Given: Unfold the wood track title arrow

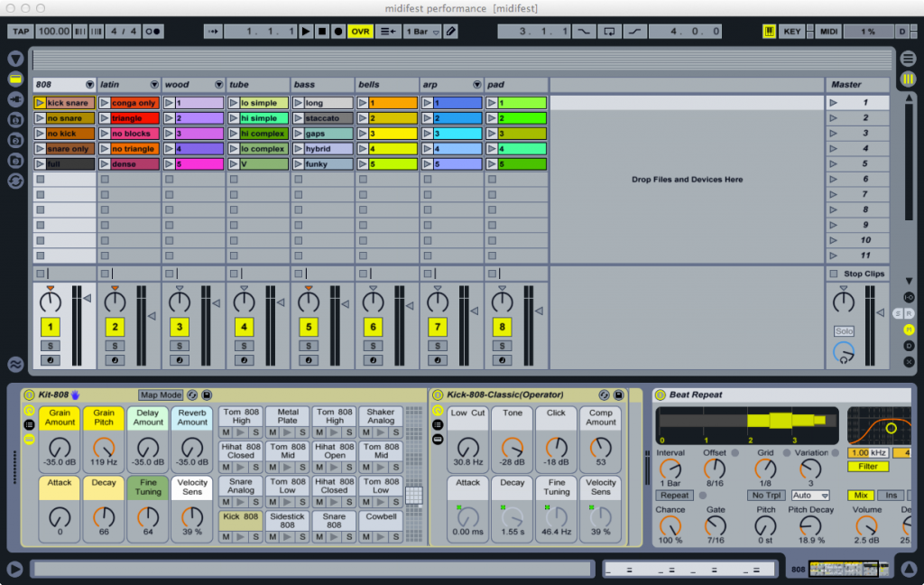Looking at the screenshot, I should [218, 84].
